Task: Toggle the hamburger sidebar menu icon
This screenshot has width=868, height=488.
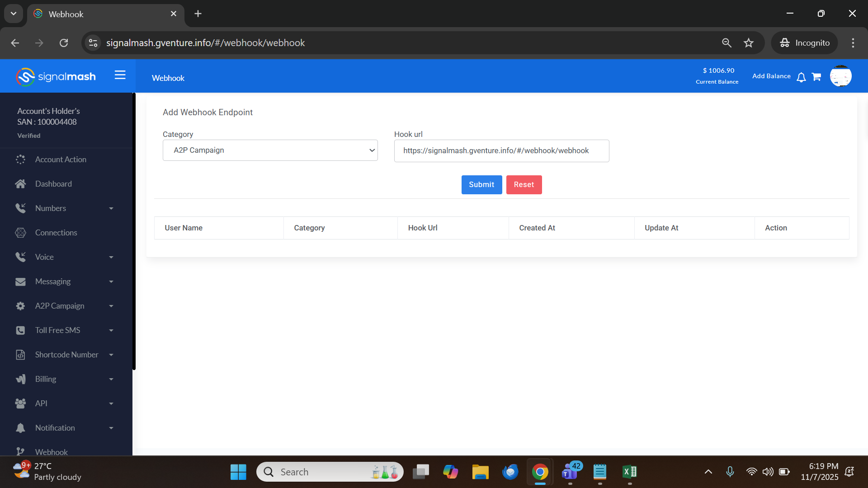Action: click(120, 75)
